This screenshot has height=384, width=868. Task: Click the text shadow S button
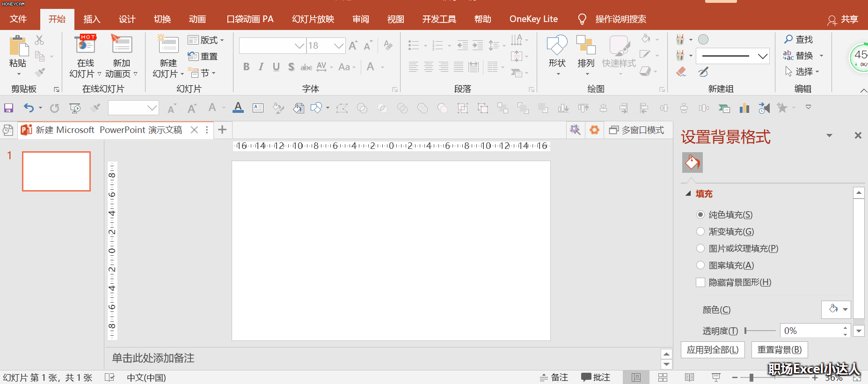[291, 67]
